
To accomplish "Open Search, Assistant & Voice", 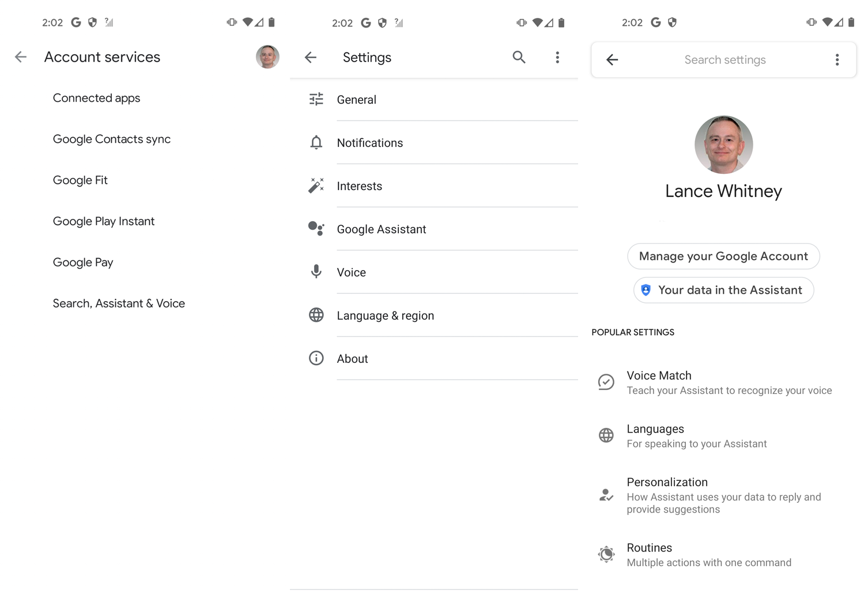I will point(119,303).
